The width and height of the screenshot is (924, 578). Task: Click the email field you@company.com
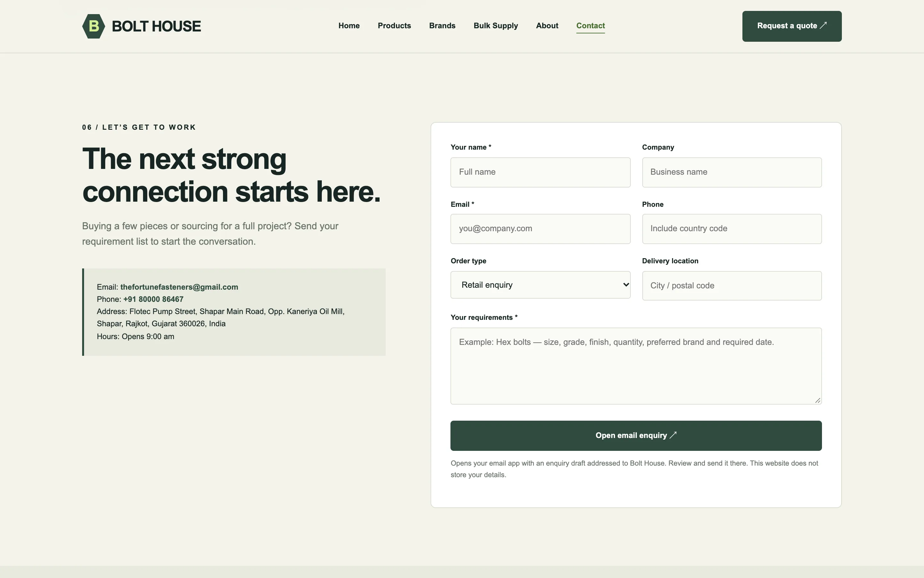pyautogui.click(x=540, y=229)
